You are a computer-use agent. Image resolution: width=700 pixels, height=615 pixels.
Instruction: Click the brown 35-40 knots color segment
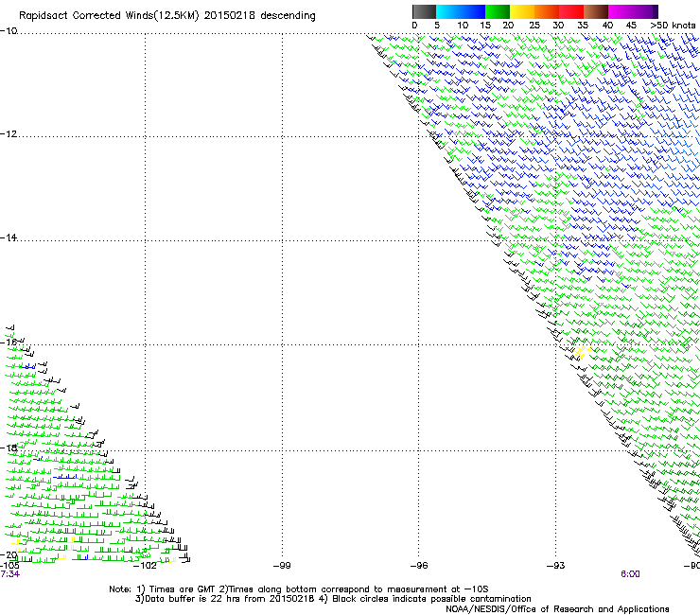click(x=596, y=11)
